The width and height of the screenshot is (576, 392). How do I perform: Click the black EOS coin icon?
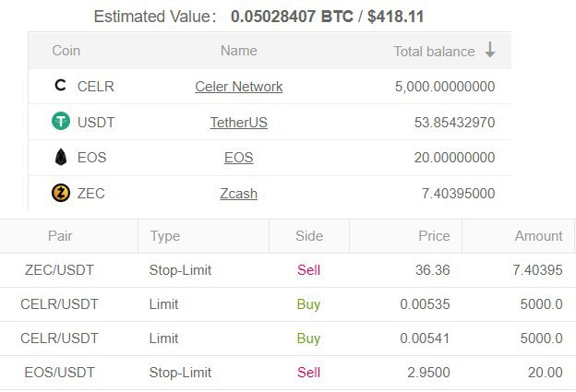point(61,158)
